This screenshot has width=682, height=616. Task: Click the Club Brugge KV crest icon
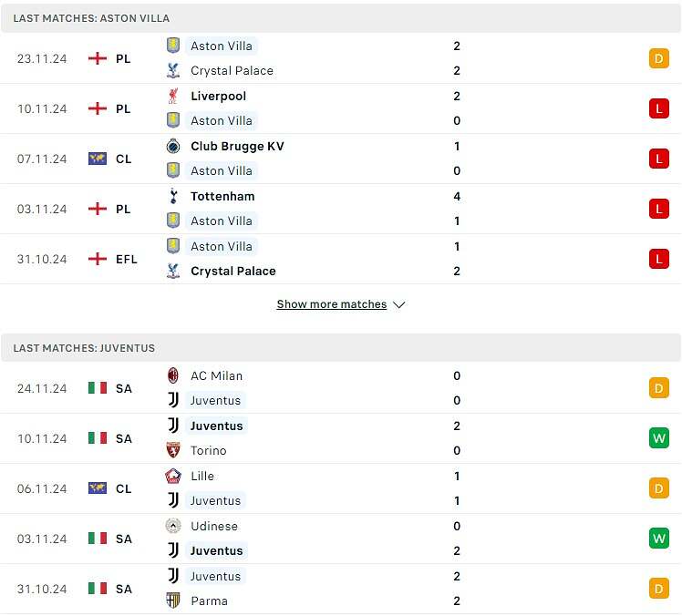click(173, 146)
